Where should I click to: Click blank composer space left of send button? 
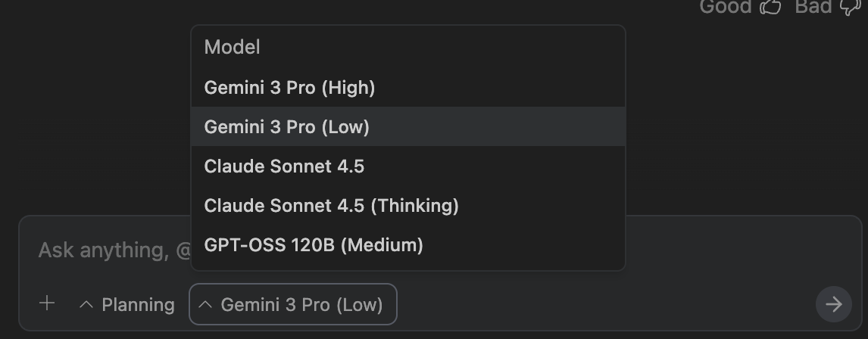coord(606,304)
